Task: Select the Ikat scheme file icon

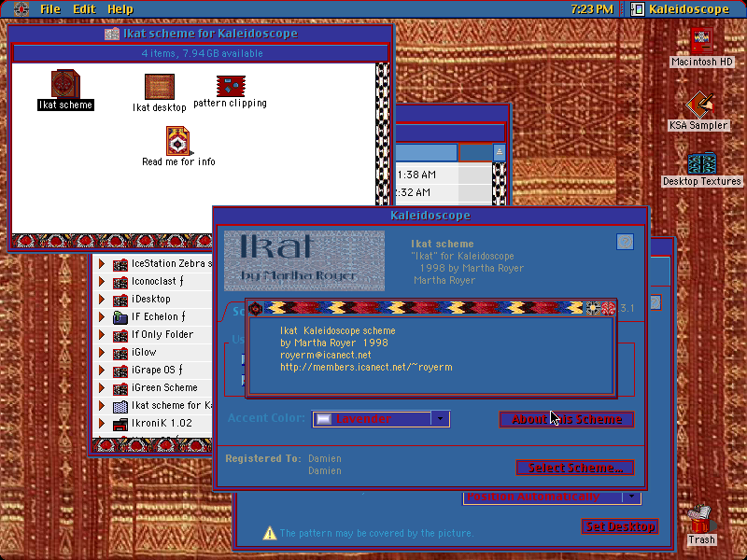Action: [65, 83]
